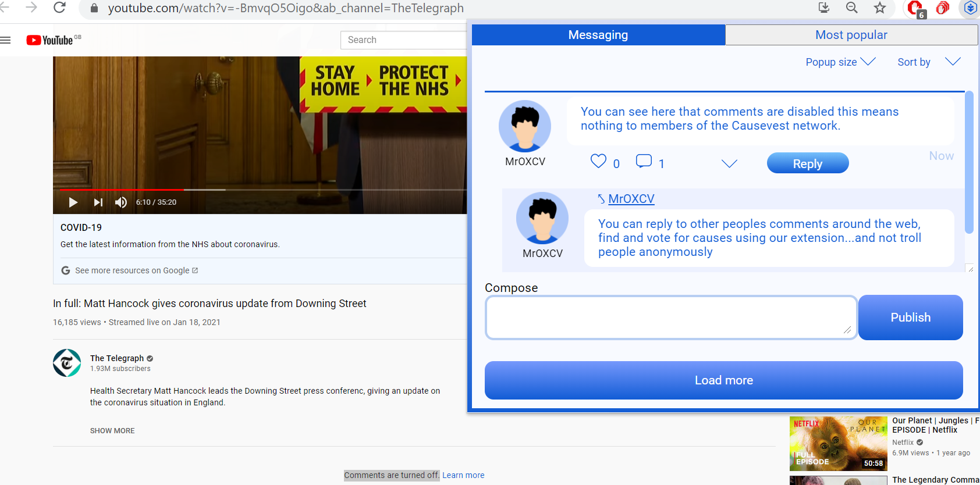The image size is (980, 485).
Task: Click the padlock site info icon
Action: (94, 8)
